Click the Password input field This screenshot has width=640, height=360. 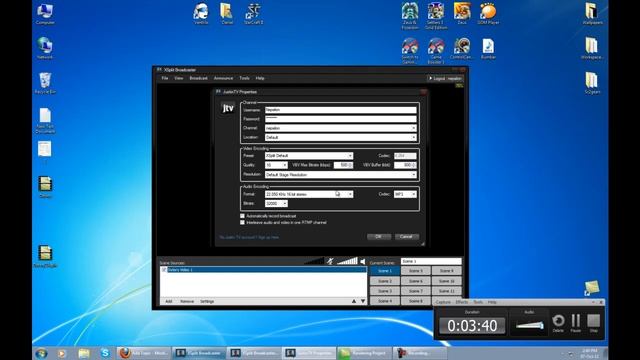(340, 119)
